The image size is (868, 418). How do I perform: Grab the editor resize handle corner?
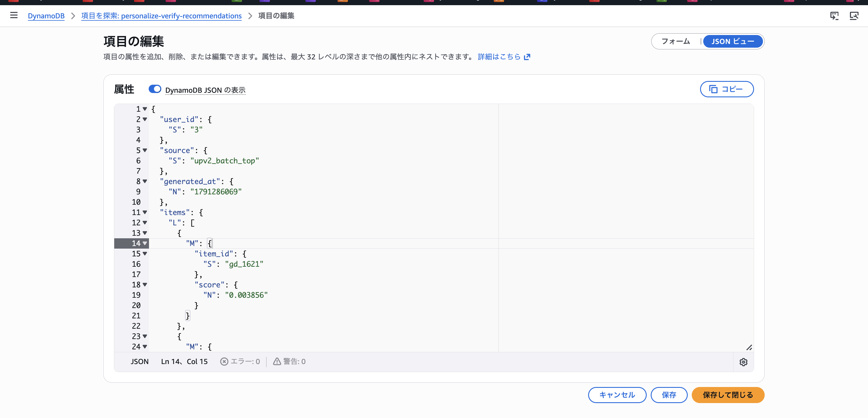749,348
